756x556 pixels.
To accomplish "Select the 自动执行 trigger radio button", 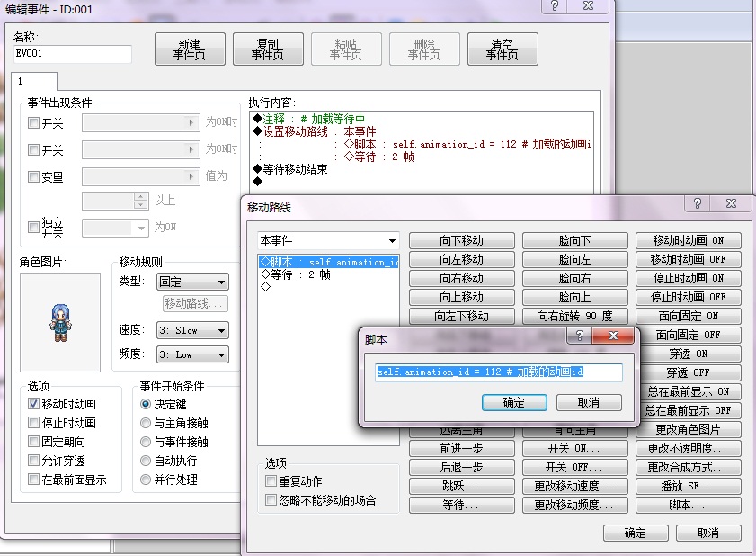I will coord(145,461).
